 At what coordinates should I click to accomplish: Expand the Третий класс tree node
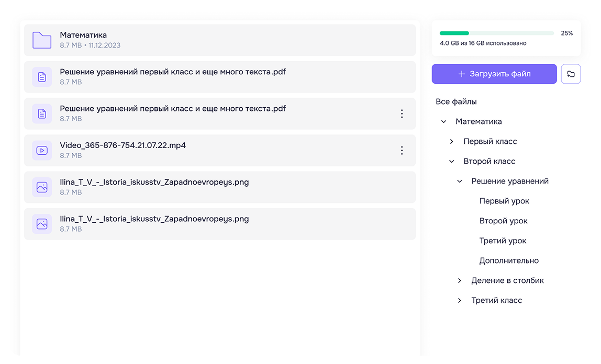(x=460, y=301)
